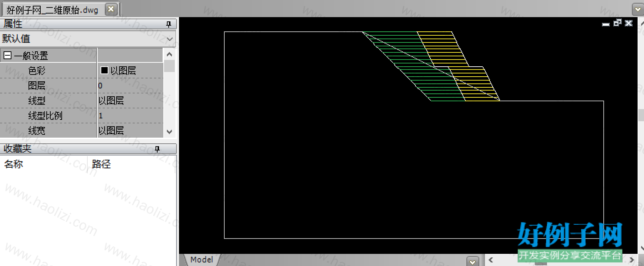
Task: Click the 色彩 color swatch
Action: point(104,70)
